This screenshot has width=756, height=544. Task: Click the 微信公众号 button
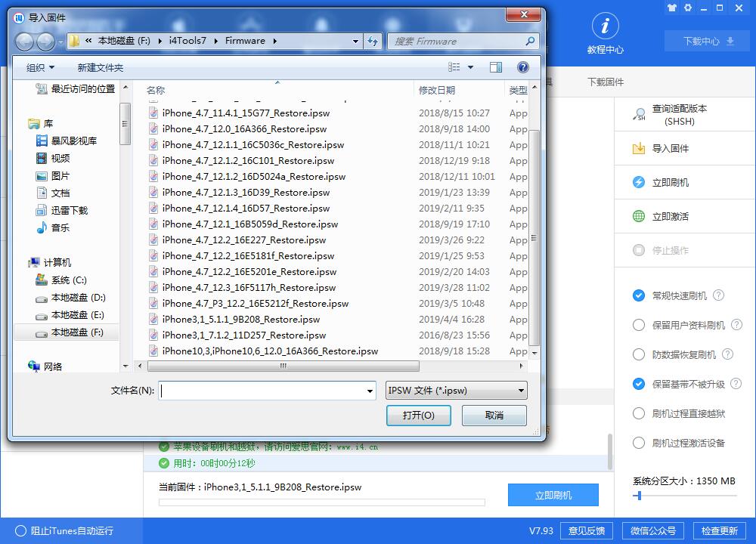[653, 531]
